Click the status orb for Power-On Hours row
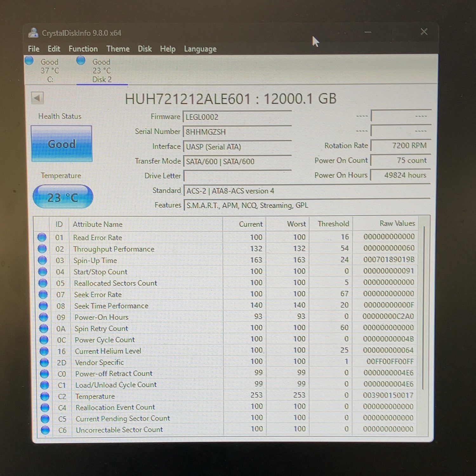 [43, 317]
